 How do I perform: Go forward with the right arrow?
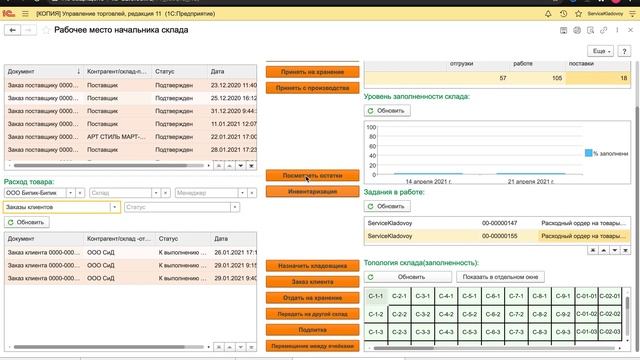coord(28,30)
